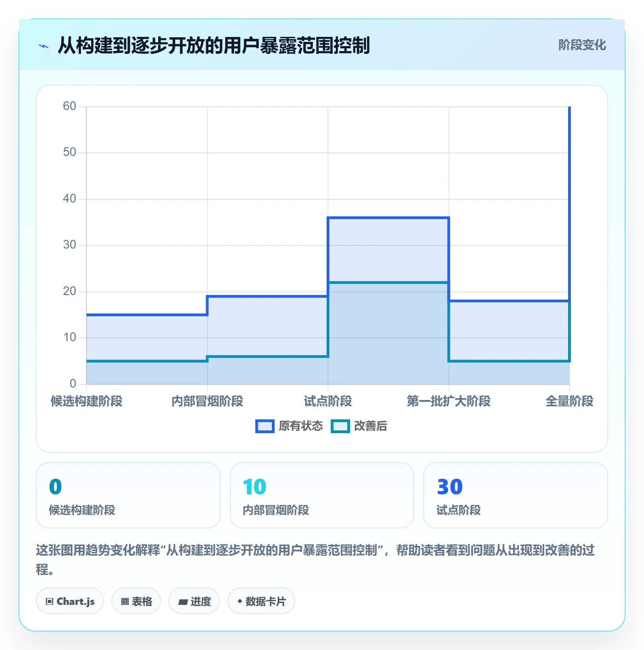Click the y-axis label 0
Screen dimensions: 644x650
(x=73, y=384)
